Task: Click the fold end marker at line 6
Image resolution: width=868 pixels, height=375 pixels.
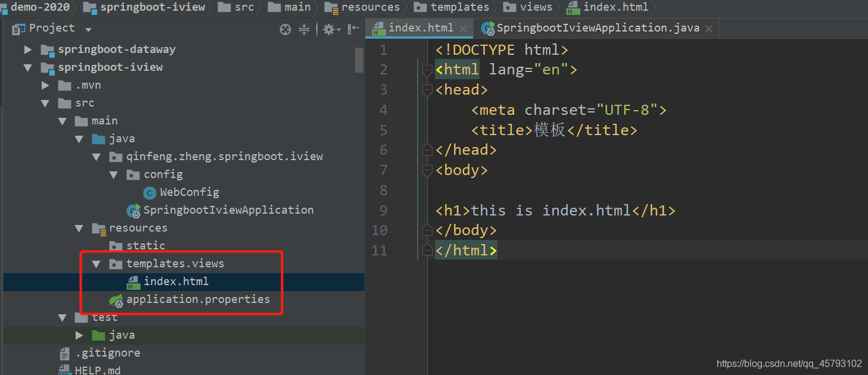Action: pos(427,149)
